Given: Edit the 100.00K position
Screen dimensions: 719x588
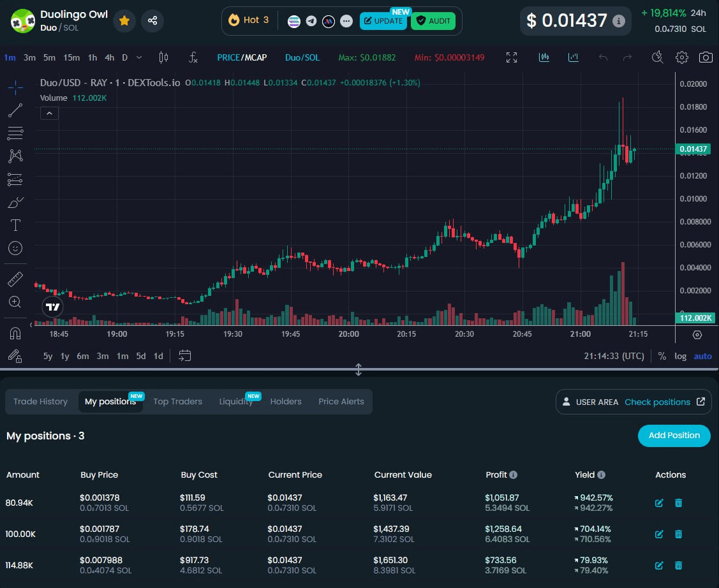Looking at the screenshot, I should (659, 534).
